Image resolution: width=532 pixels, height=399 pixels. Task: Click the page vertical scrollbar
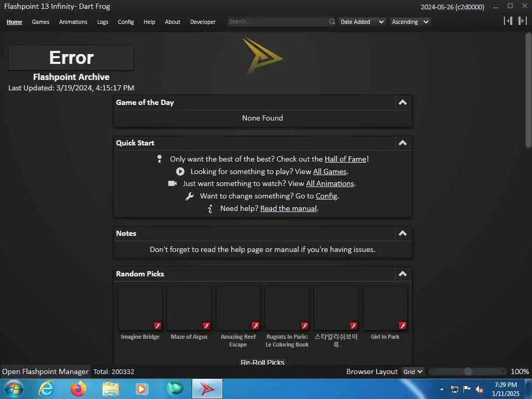(x=528, y=90)
